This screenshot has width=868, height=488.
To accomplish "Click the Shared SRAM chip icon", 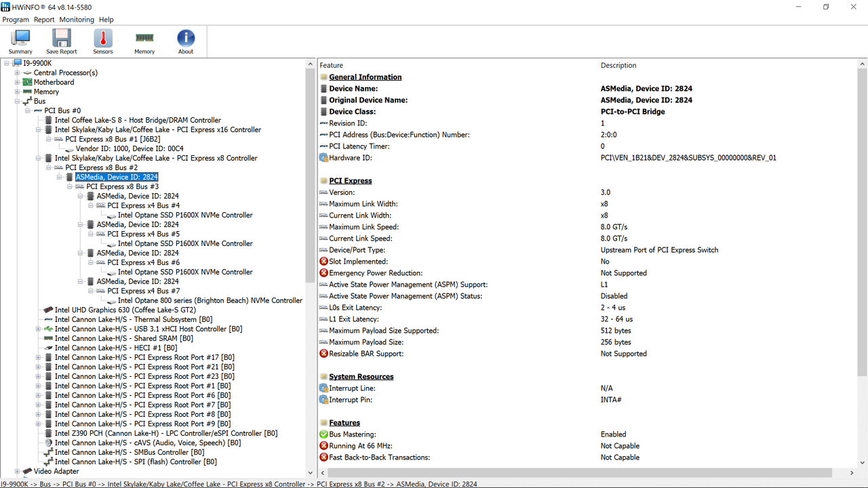I will coord(49,338).
